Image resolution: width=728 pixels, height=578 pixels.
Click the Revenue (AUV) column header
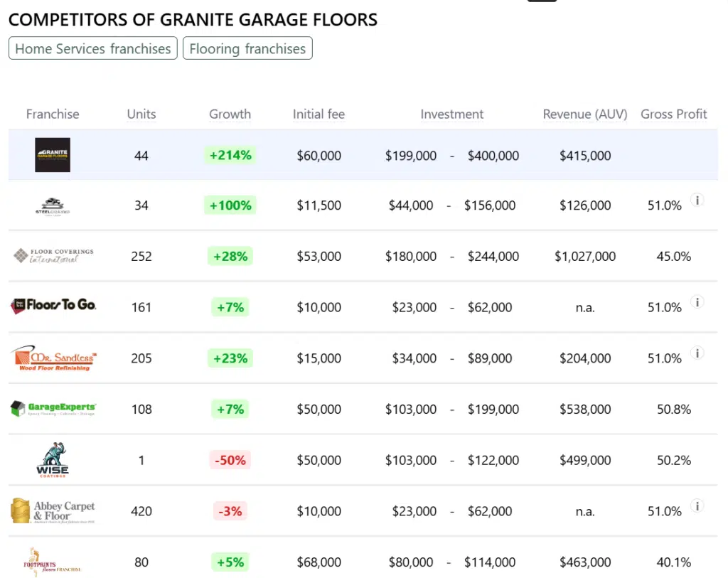point(585,114)
